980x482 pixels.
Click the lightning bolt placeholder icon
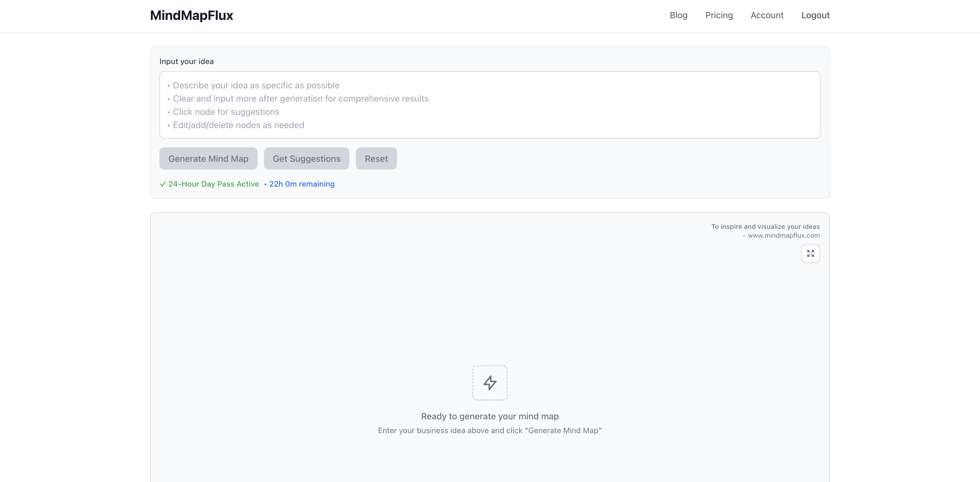[490, 383]
